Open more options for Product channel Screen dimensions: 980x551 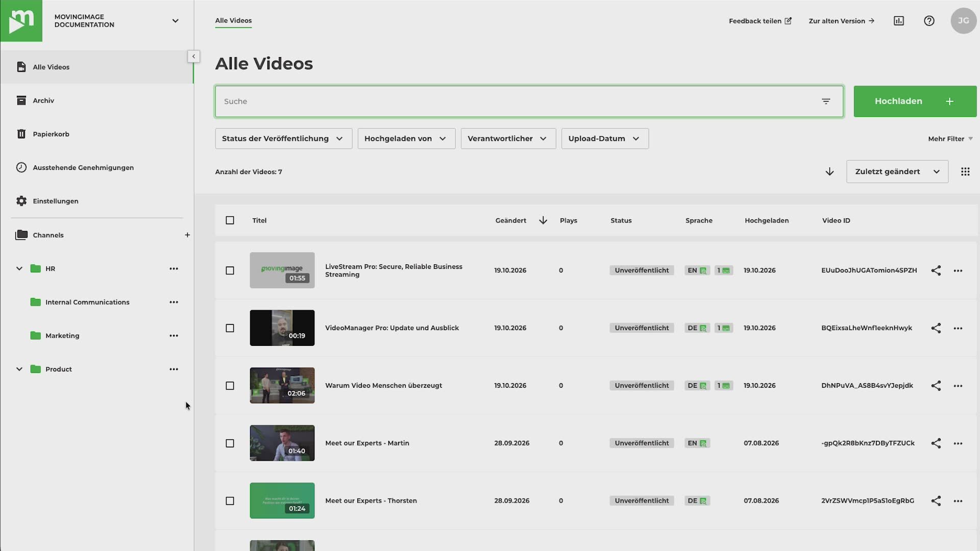174,369
